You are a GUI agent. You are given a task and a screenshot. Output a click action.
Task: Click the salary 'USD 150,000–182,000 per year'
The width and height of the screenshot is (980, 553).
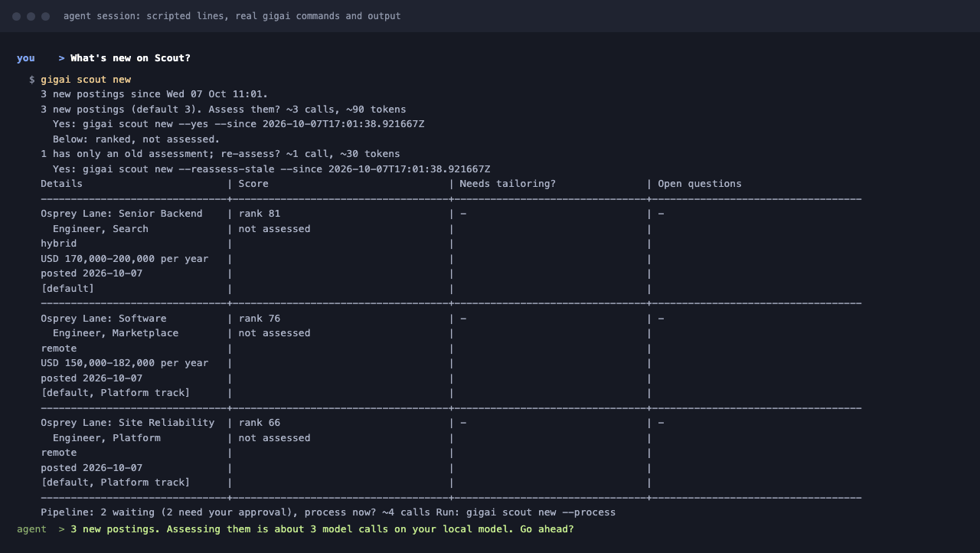[x=125, y=363]
